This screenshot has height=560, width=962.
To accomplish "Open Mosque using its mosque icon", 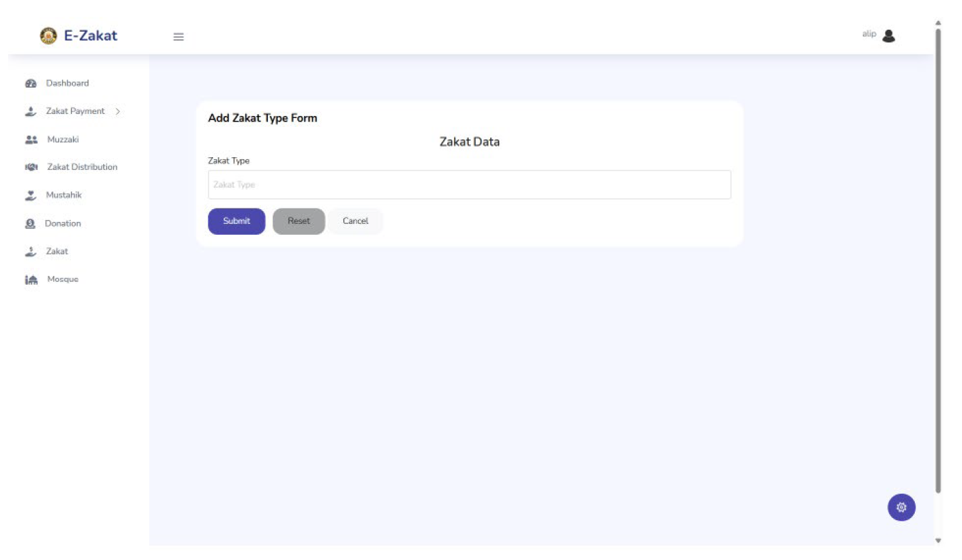I will (x=31, y=279).
